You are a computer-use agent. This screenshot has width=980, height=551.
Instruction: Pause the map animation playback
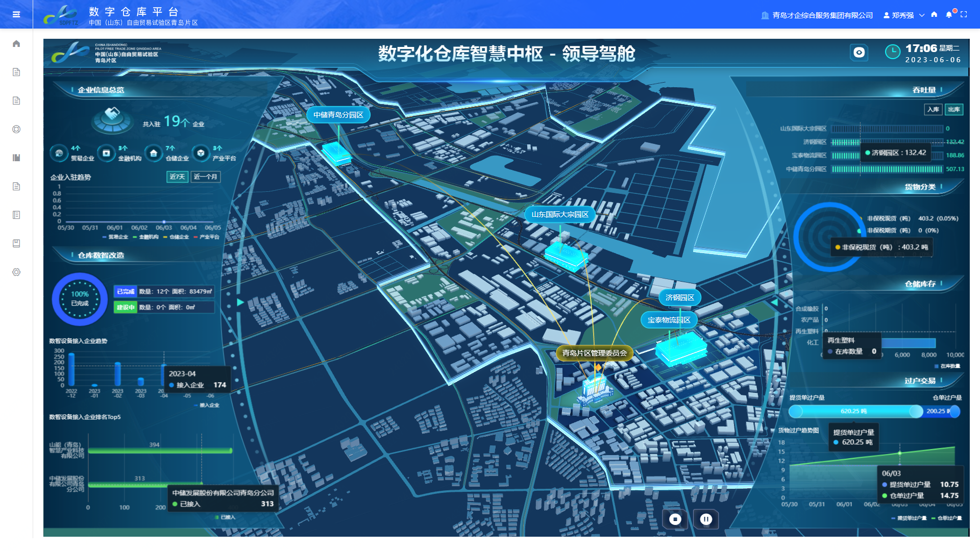(x=705, y=519)
